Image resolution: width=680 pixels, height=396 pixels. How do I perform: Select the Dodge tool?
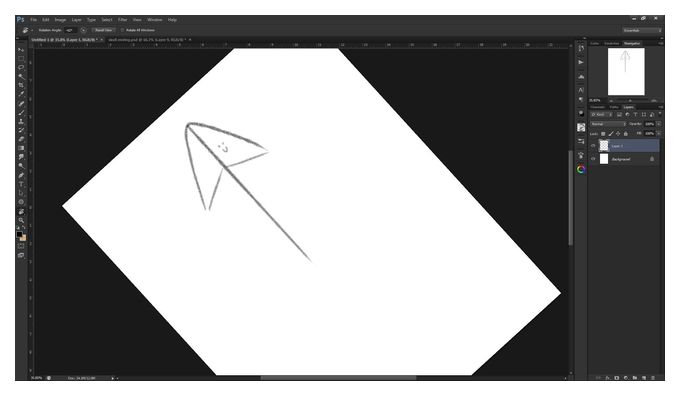click(x=21, y=166)
